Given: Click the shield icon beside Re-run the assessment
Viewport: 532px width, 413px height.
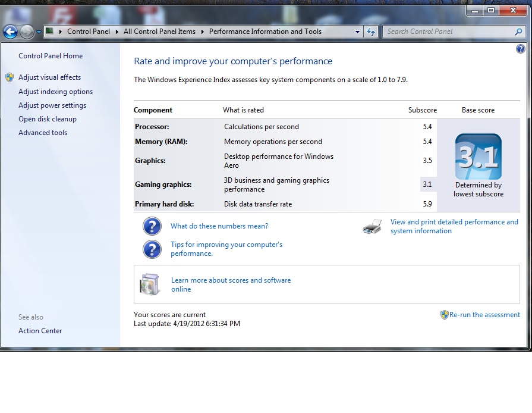Looking at the screenshot, I should [x=445, y=315].
